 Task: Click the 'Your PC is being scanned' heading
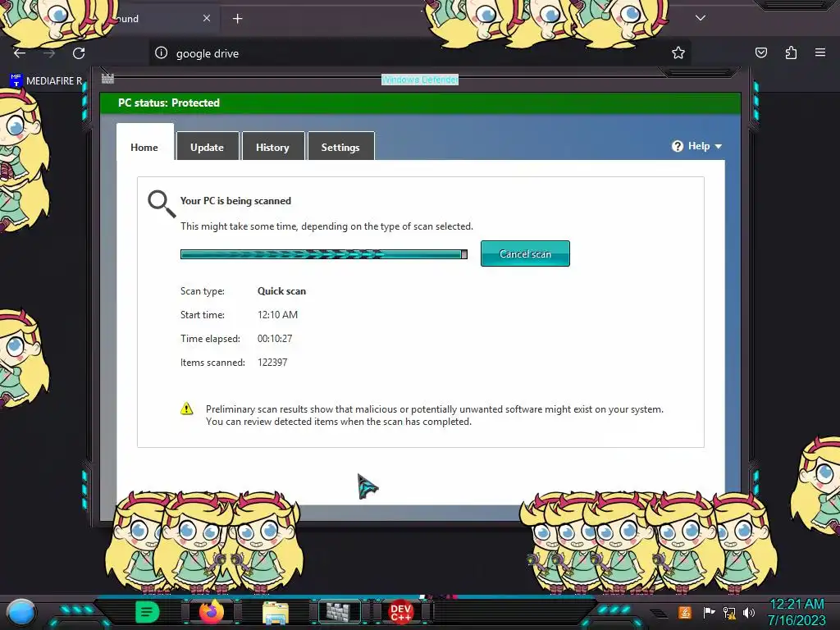tap(235, 200)
